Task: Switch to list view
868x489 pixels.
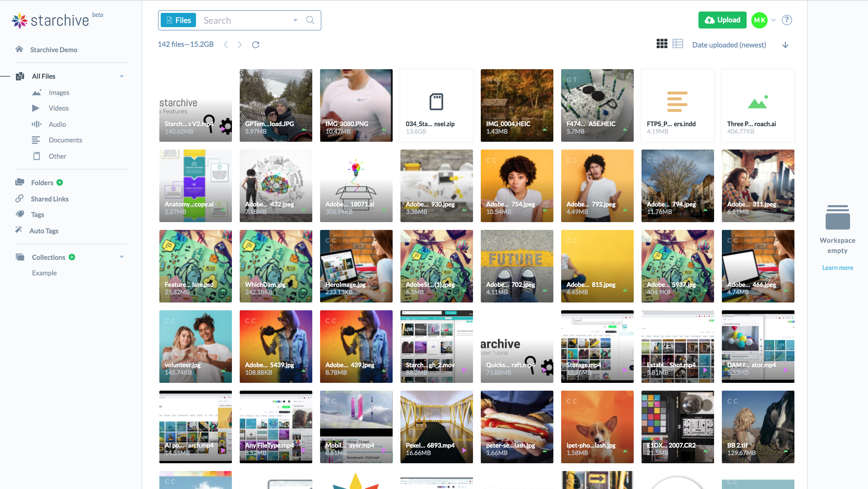Action: click(x=677, y=44)
